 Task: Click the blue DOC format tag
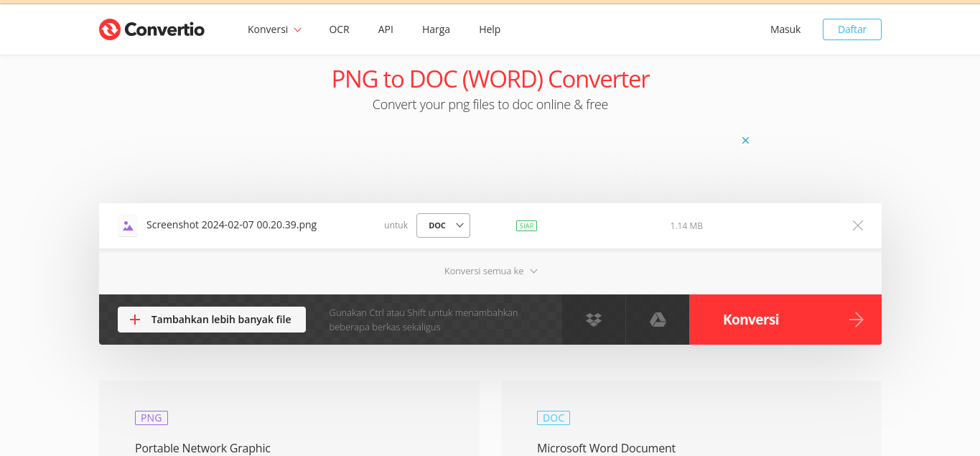click(554, 418)
